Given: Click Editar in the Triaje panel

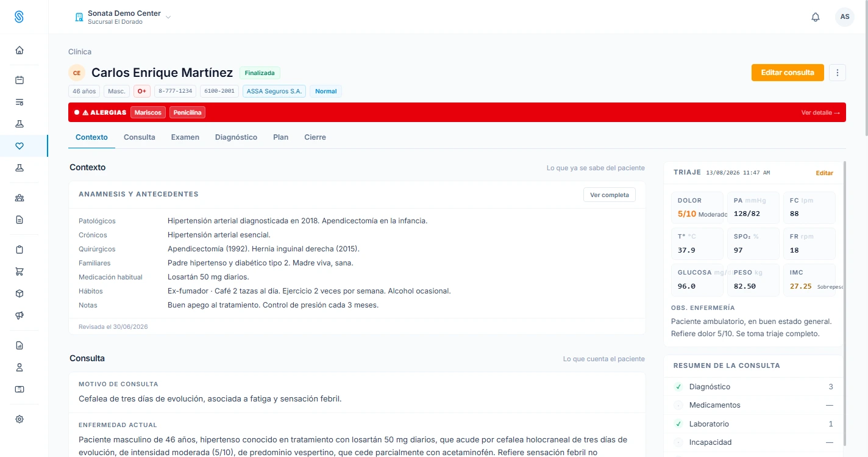Looking at the screenshot, I should pos(825,173).
